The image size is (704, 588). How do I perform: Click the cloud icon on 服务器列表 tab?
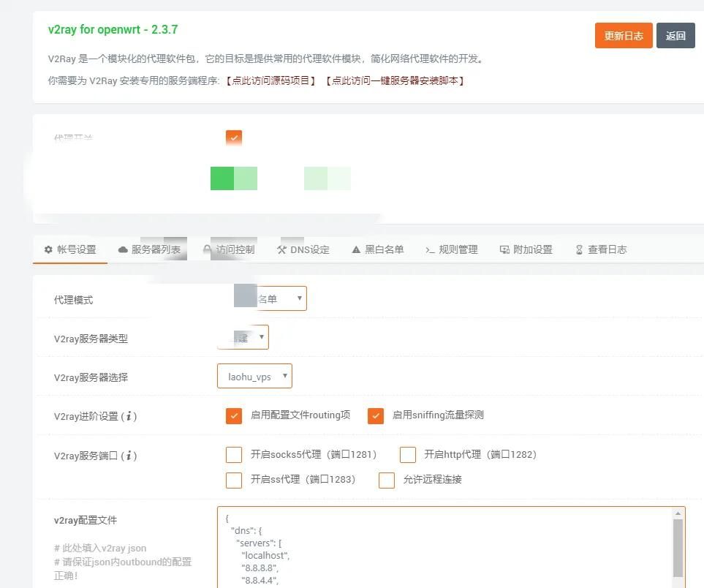[123, 250]
